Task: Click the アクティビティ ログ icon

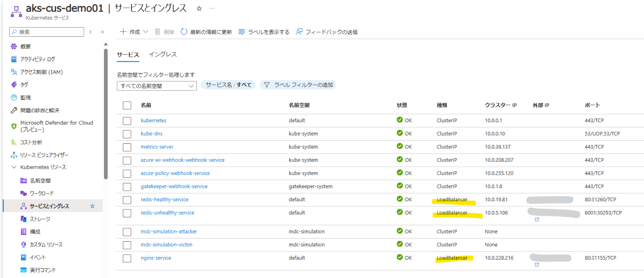Action: point(14,59)
